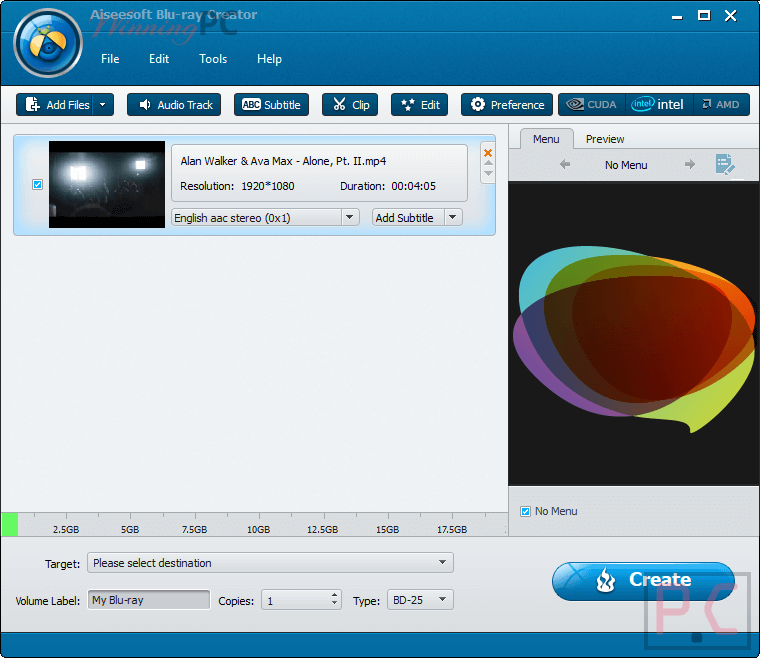Toggle AMD acceleration

721,105
